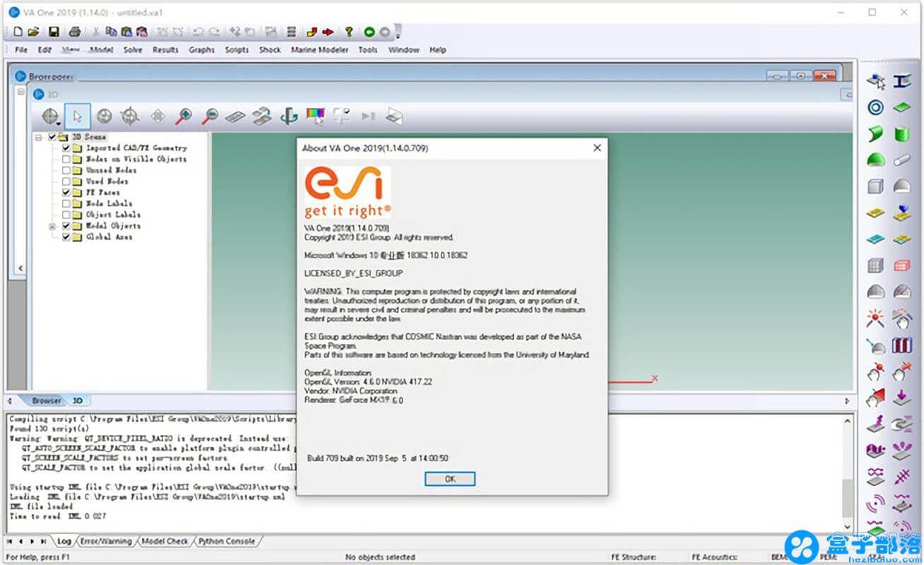
Task: Switch to the Python Console tab
Action: [226, 542]
